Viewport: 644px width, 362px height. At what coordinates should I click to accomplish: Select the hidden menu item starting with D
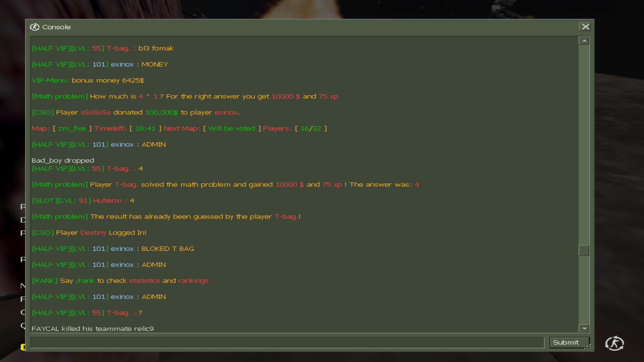(x=23, y=220)
